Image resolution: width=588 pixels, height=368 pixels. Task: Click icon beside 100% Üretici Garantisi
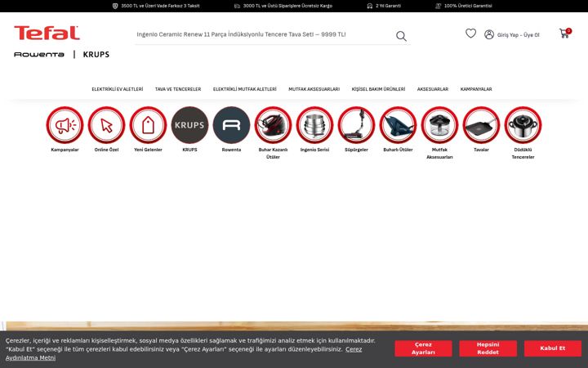click(x=438, y=6)
